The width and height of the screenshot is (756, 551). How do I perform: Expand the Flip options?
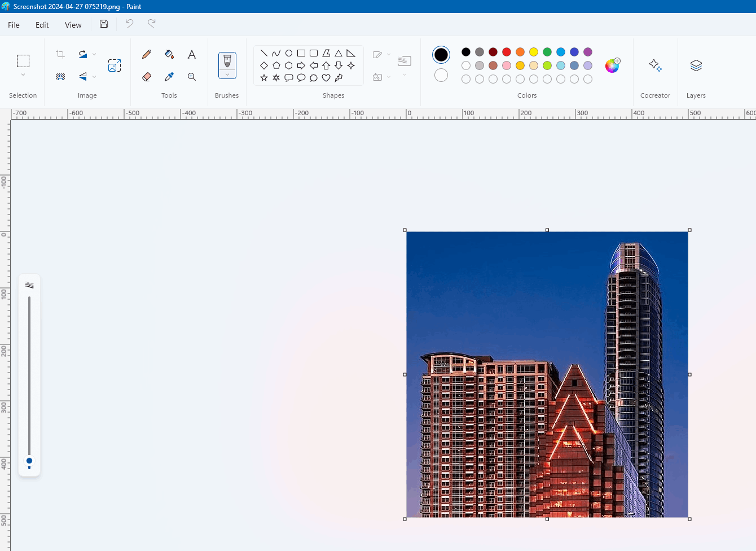point(94,77)
